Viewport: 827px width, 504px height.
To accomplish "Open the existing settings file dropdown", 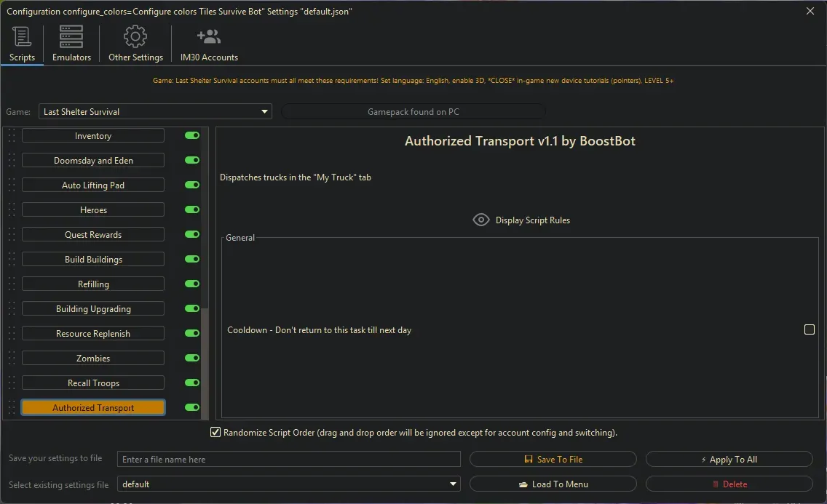I will coord(288,484).
